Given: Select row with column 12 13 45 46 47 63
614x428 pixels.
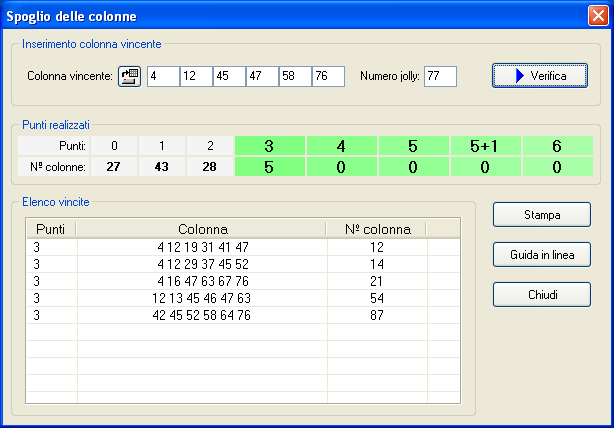Looking at the screenshot, I should click(243, 298).
